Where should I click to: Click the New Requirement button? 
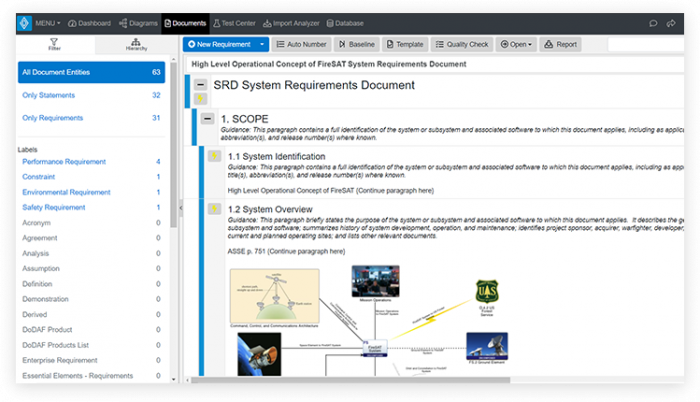point(219,44)
